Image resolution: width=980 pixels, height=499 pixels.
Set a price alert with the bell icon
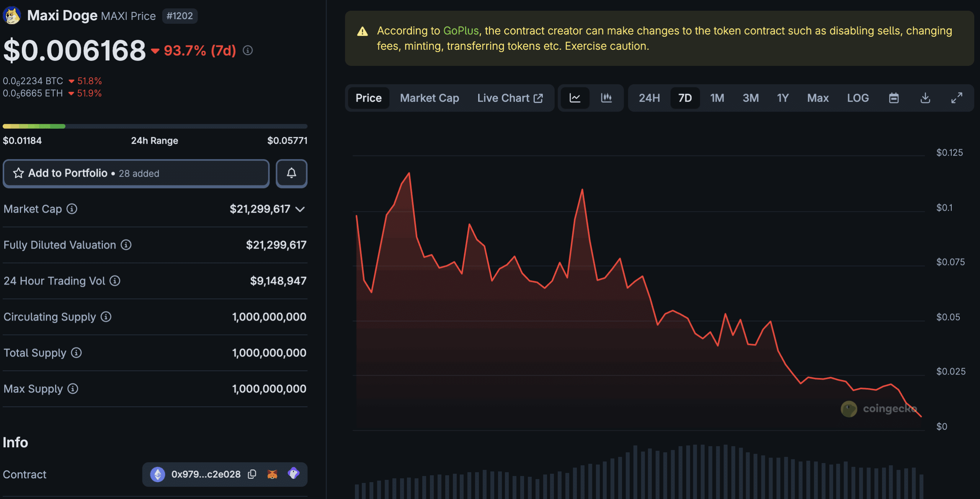291,173
